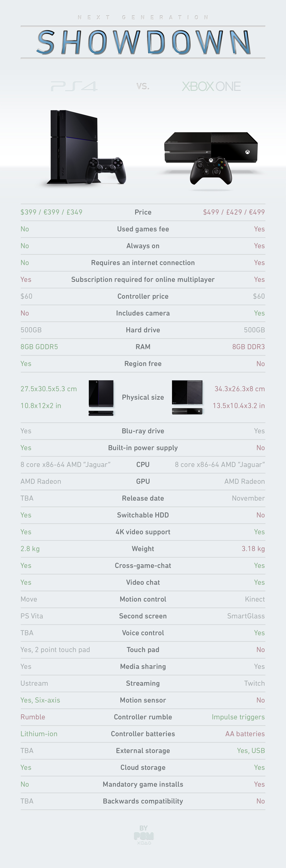The height and width of the screenshot is (868, 286).
Task: Click the small Xbox One size thumbnail
Action: pos(187,397)
